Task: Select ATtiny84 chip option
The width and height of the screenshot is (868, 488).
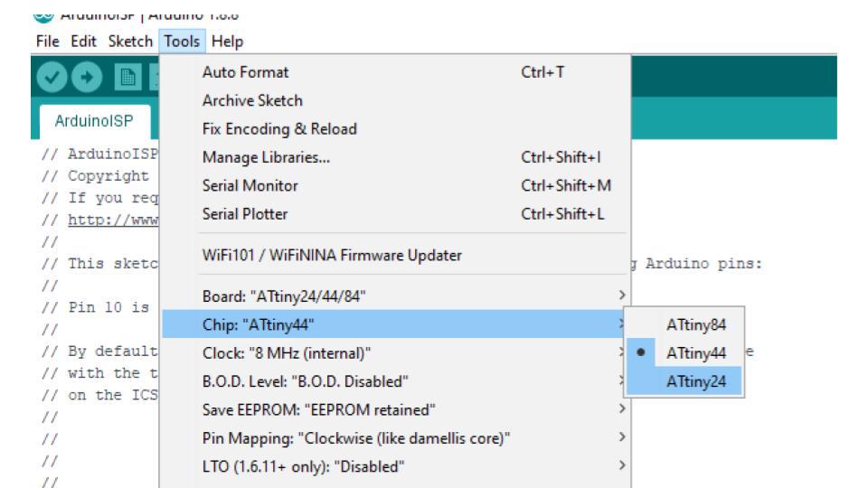Action: 684,324
